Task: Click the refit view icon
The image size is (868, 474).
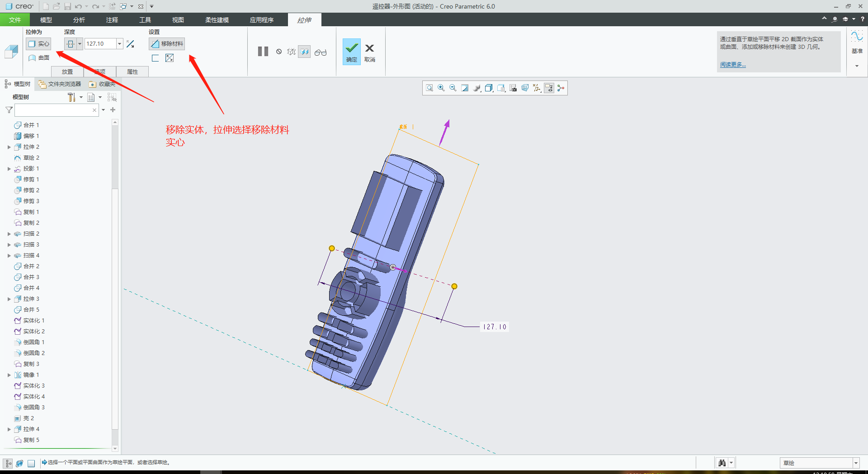Action: point(429,88)
